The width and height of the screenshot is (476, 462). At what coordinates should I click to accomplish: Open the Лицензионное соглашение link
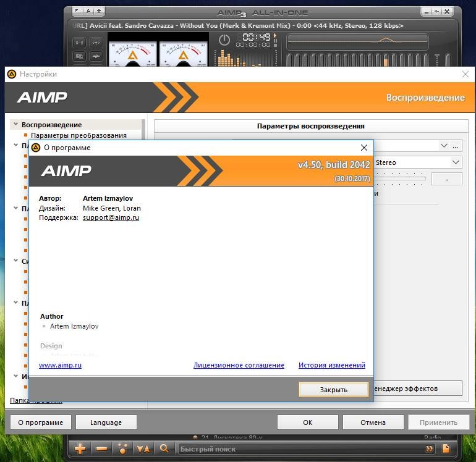pos(239,365)
